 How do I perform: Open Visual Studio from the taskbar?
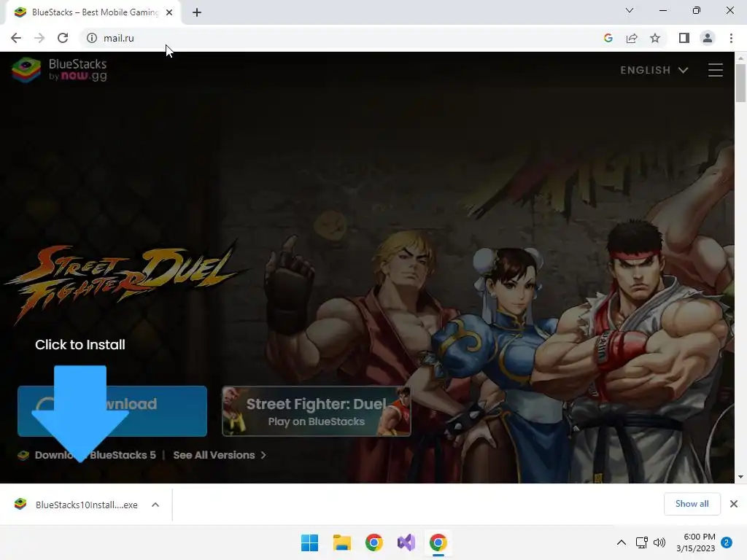tap(406, 542)
